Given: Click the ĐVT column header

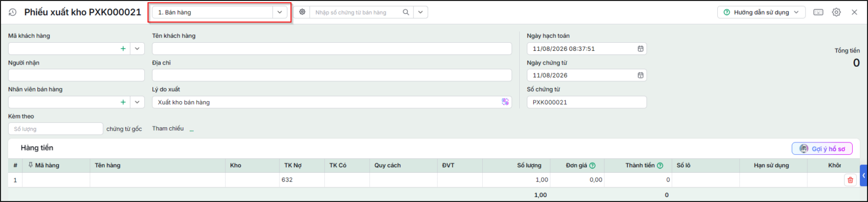Looking at the screenshot, I should 459,165.
